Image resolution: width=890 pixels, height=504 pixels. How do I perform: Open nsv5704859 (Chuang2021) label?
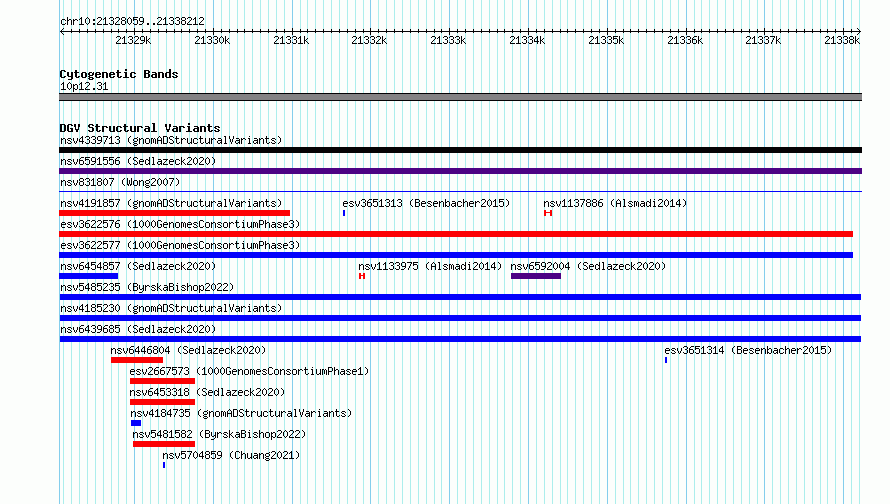tap(231, 455)
